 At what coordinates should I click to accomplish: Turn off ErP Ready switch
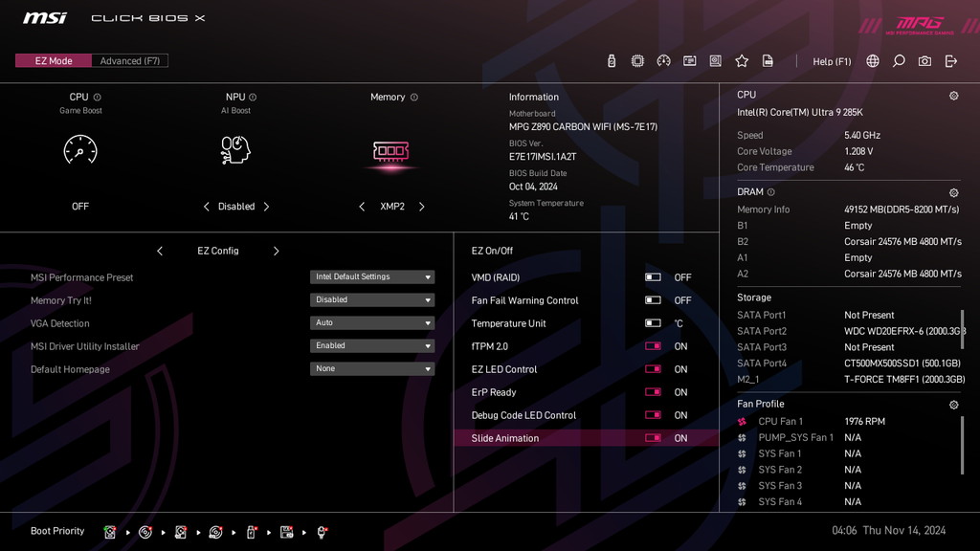pyautogui.click(x=653, y=391)
